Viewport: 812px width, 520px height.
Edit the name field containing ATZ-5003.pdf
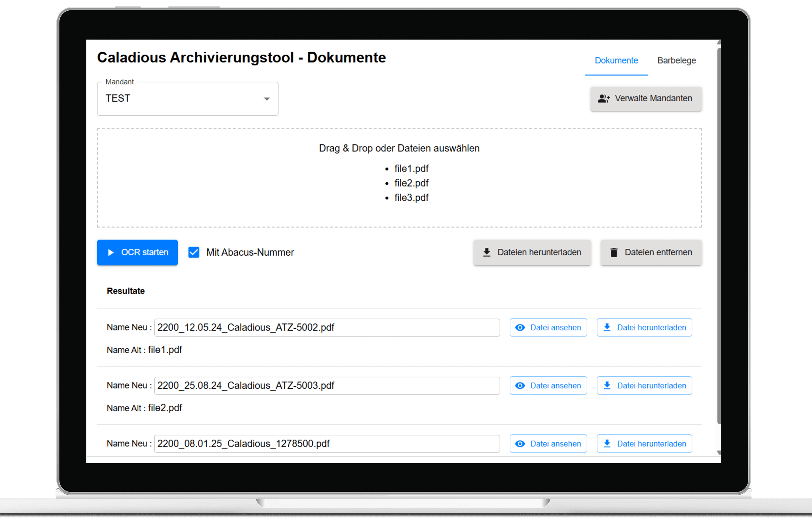tap(327, 386)
